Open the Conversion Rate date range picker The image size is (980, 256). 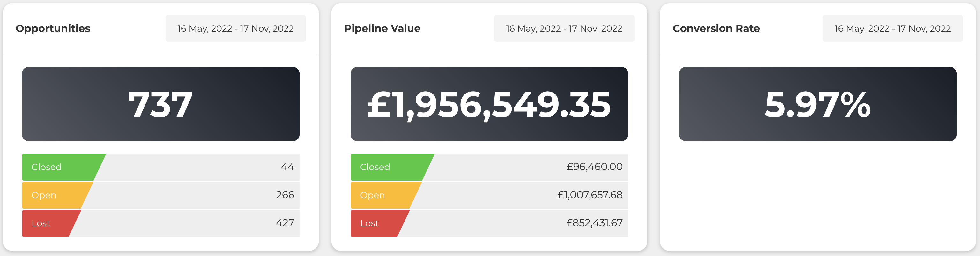point(893,28)
